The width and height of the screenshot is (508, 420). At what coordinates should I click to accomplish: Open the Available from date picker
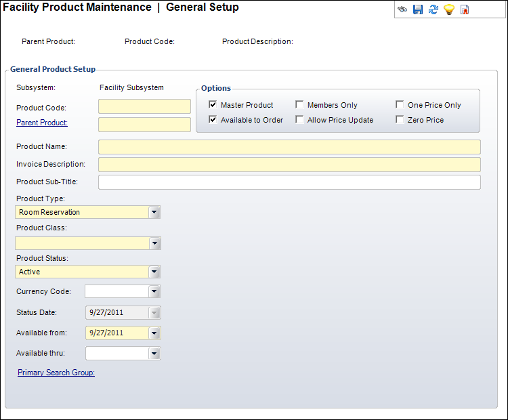pyautogui.click(x=155, y=333)
